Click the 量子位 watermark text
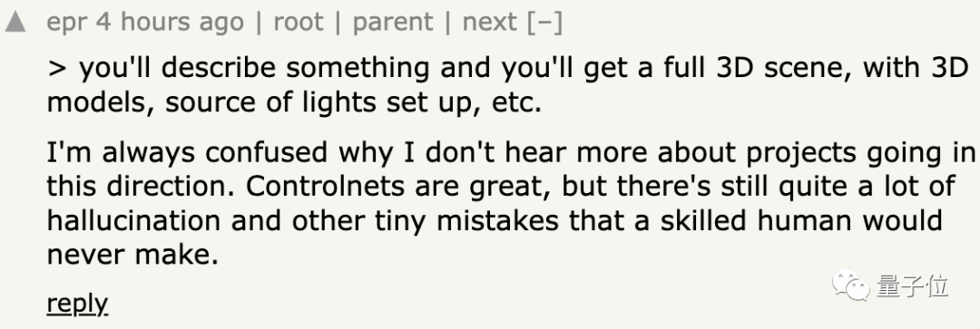The image size is (980, 329). click(913, 286)
